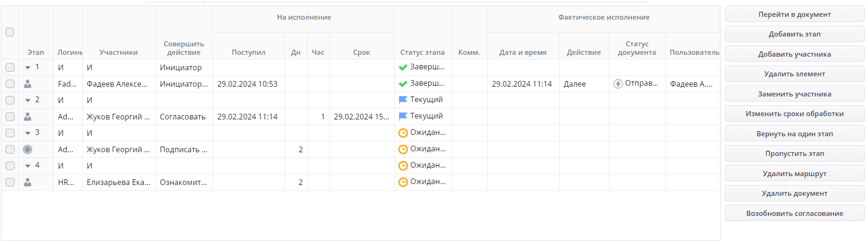The height and width of the screenshot is (244, 868).
Task: Click the Пропустить этап button
Action: point(794,154)
